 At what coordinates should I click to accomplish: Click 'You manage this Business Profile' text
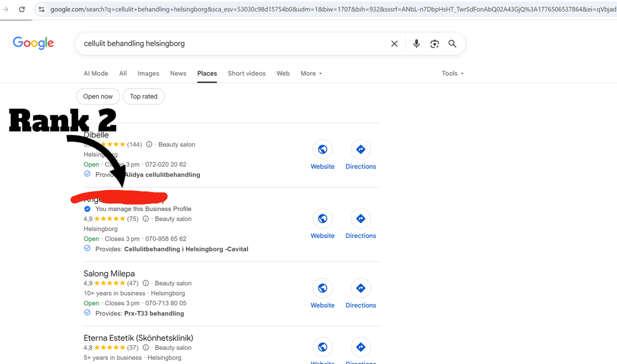pyautogui.click(x=143, y=209)
